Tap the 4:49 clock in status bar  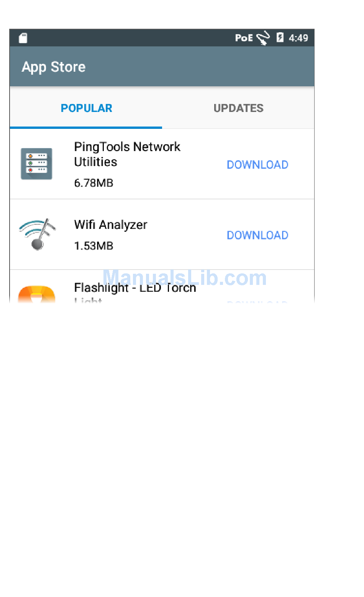pos(298,38)
